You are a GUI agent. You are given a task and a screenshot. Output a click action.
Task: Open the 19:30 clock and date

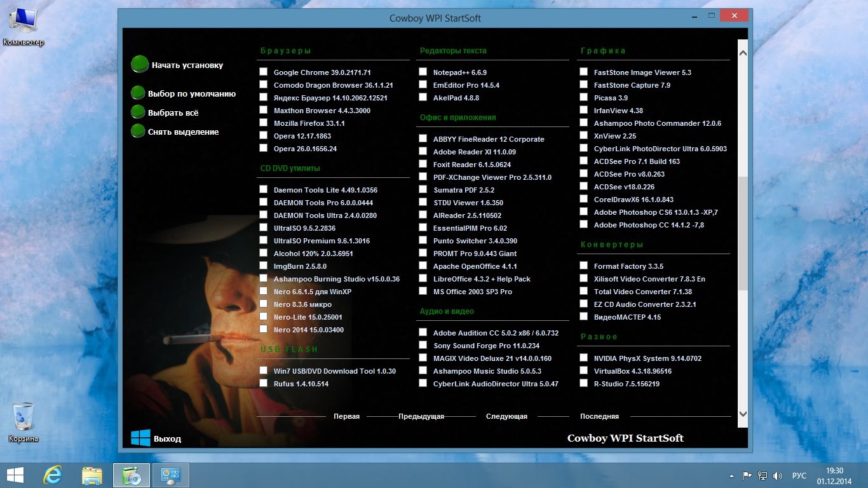tap(834, 475)
